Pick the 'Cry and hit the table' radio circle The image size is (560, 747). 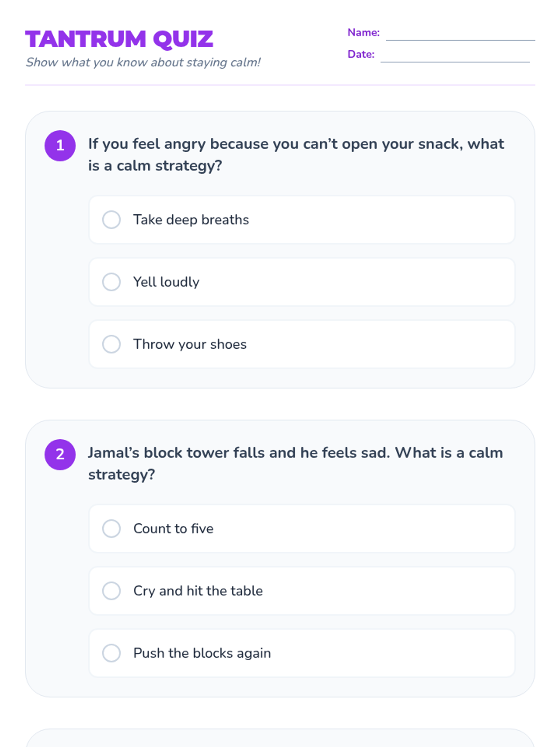click(x=112, y=591)
